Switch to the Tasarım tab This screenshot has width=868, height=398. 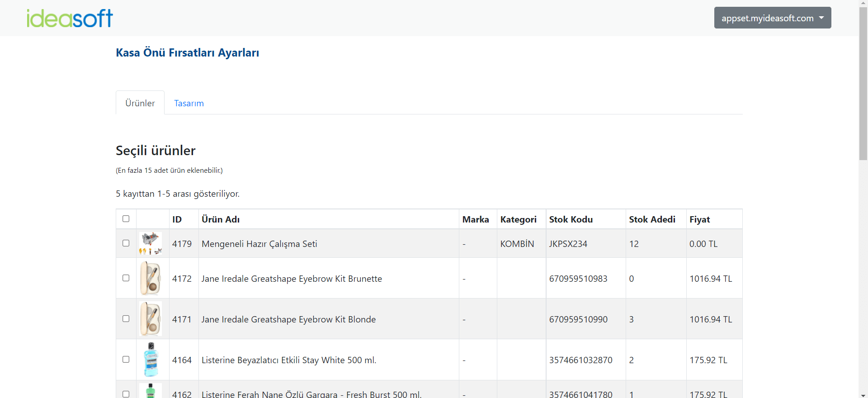click(189, 103)
